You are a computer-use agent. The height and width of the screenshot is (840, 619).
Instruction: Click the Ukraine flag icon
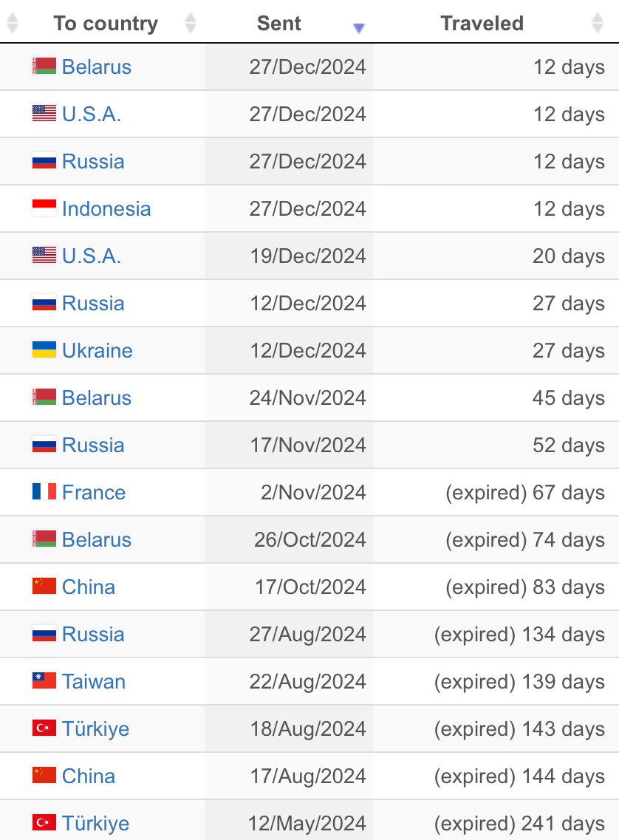click(44, 350)
